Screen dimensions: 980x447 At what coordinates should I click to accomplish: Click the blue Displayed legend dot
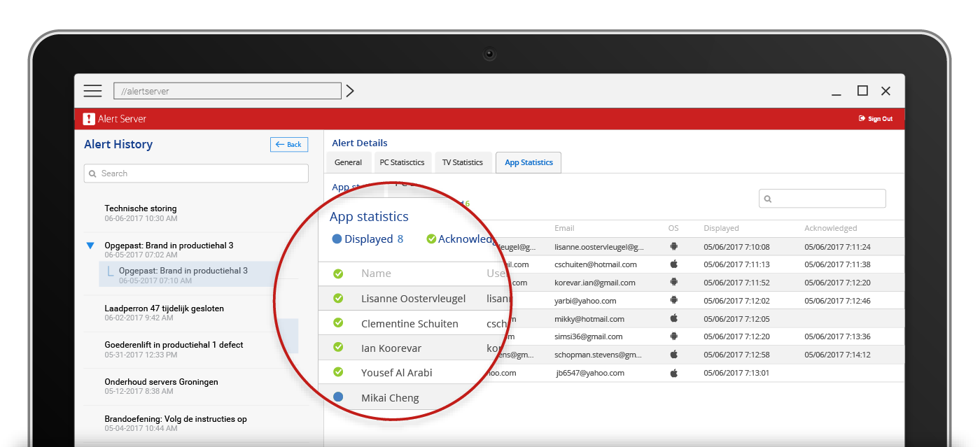pos(337,239)
